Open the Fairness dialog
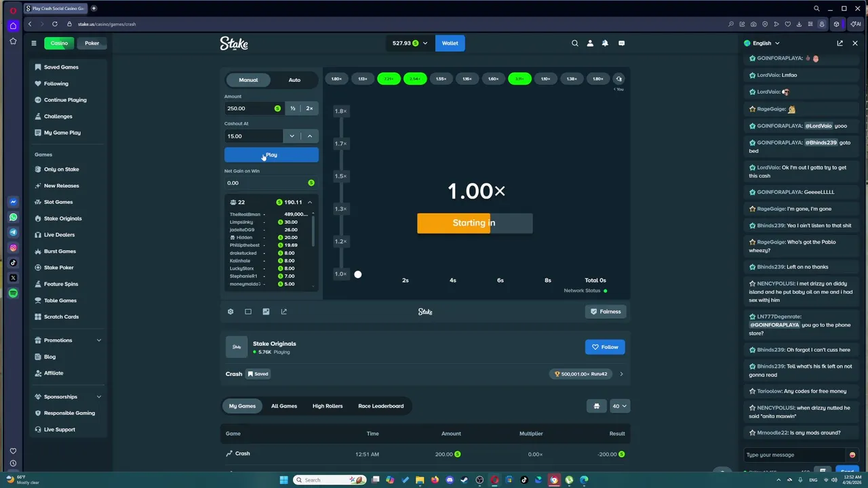The height and width of the screenshot is (488, 868). 605,312
